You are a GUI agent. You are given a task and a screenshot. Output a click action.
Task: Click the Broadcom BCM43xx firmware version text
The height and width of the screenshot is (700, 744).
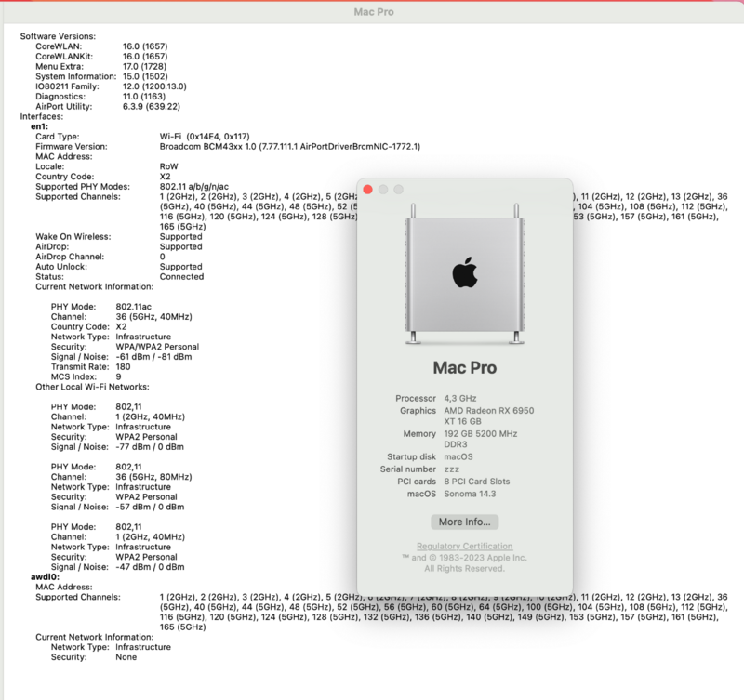290,146
